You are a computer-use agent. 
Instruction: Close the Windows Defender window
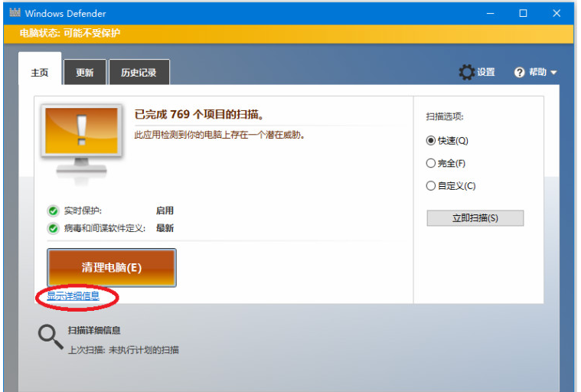557,13
